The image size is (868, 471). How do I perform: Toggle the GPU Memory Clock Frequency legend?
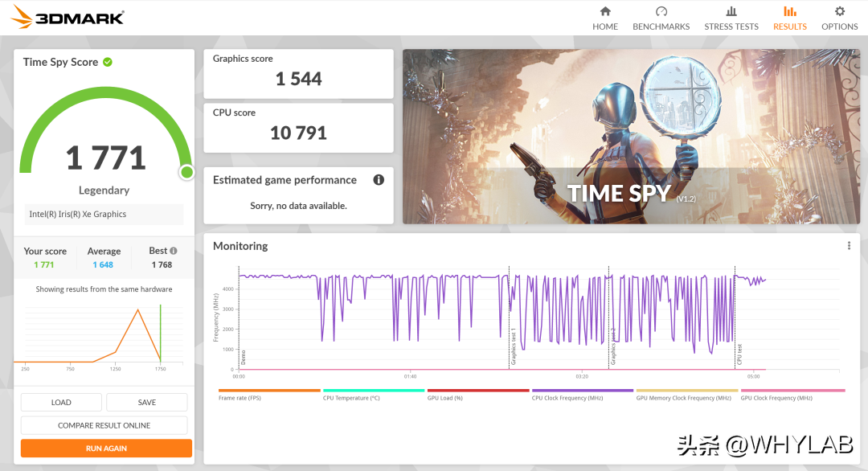point(687,395)
